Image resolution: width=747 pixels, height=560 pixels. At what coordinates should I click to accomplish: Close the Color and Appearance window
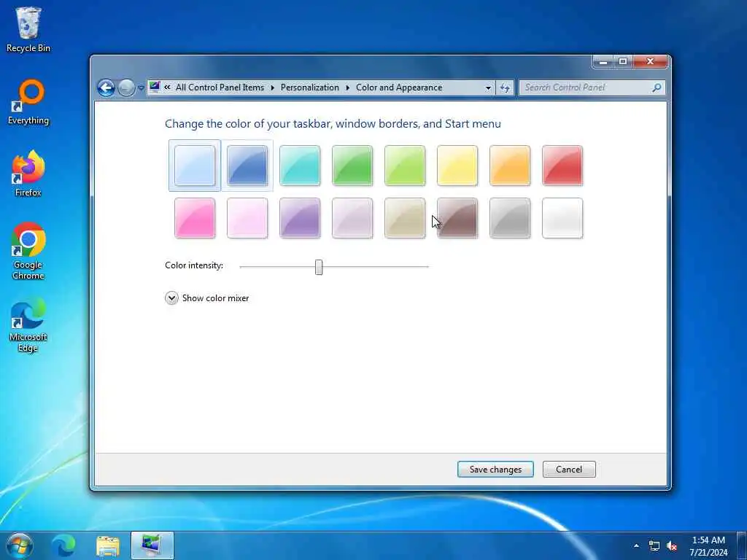point(650,62)
